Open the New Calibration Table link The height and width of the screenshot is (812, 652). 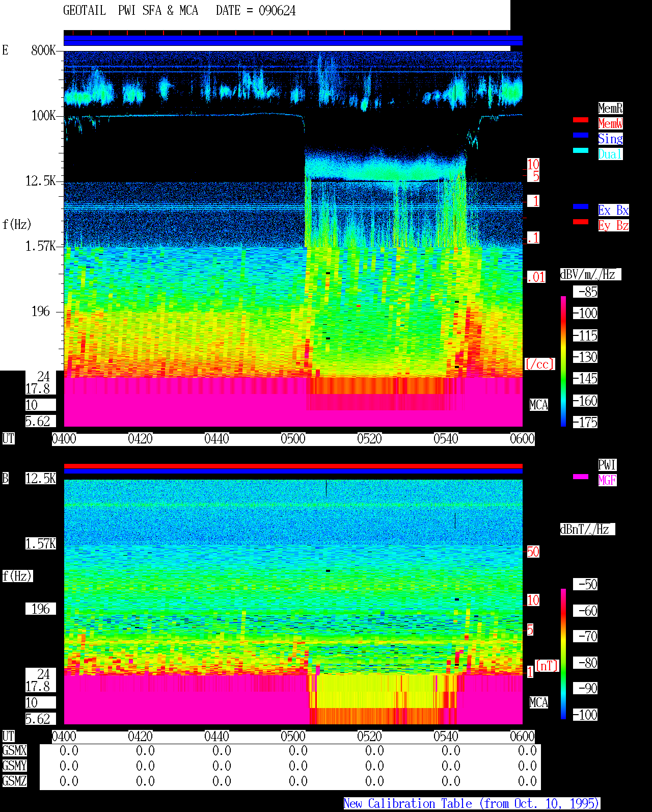tap(472, 804)
